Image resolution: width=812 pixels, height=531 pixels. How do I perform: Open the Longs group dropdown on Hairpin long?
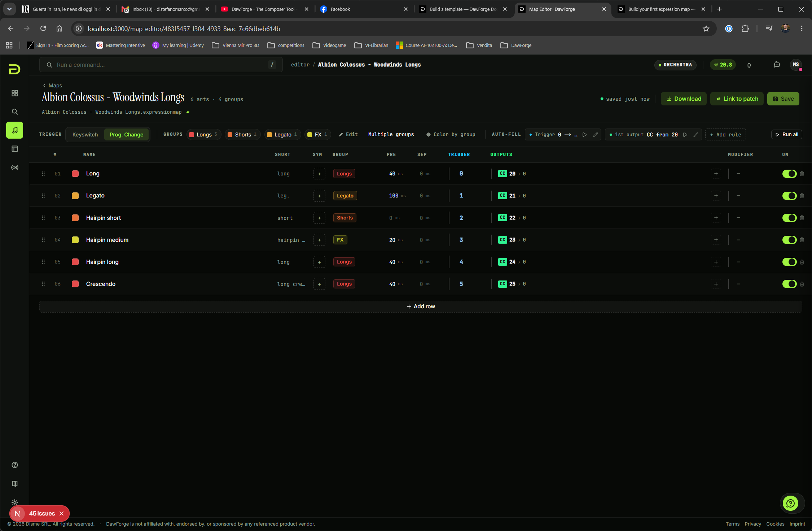tap(344, 262)
